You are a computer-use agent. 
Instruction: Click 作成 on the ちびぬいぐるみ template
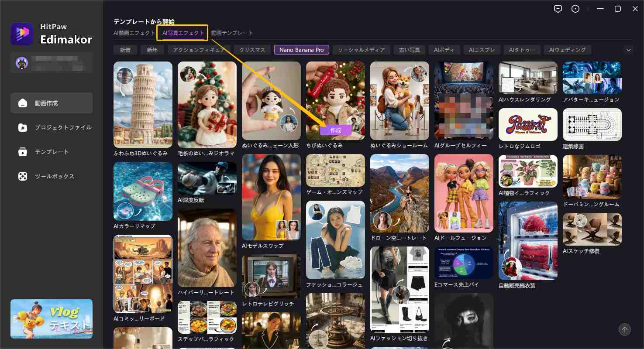click(x=335, y=130)
